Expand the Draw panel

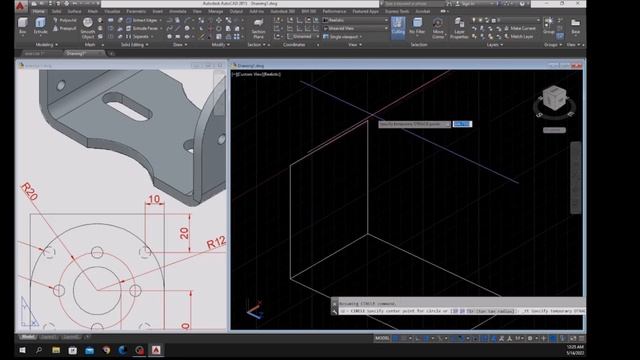pos(180,44)
